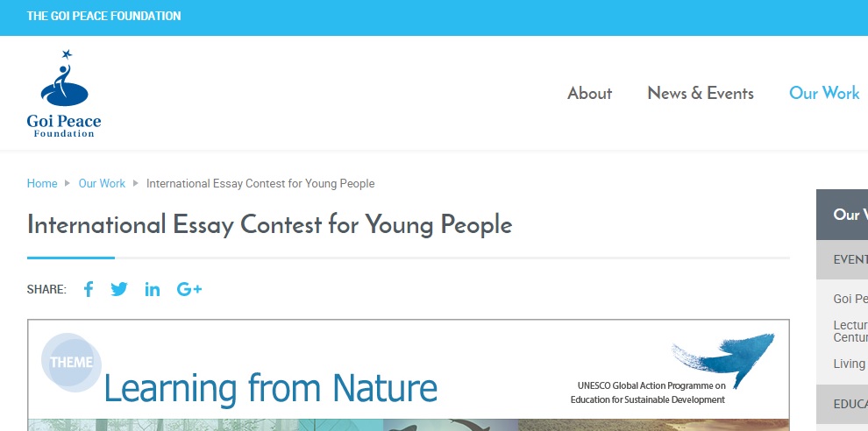Viewport: 868px width, 431px height.
Task: Open the Our Work menu
Action: (824, 94)
